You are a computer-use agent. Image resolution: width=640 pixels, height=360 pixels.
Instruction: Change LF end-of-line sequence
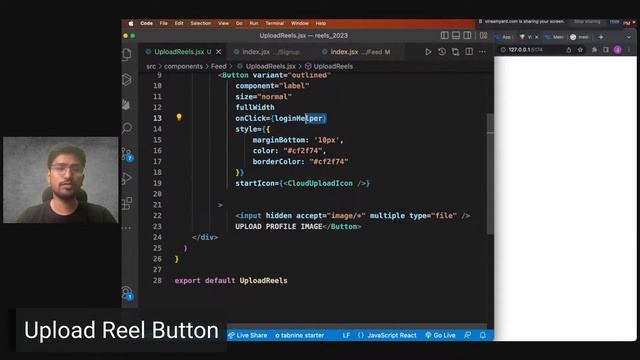(x=346, y=335)
